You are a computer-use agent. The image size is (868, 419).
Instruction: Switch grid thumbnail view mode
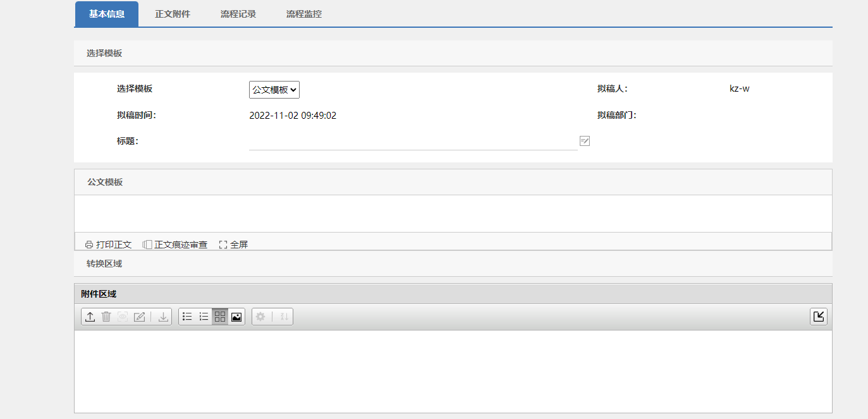[219, 317]
